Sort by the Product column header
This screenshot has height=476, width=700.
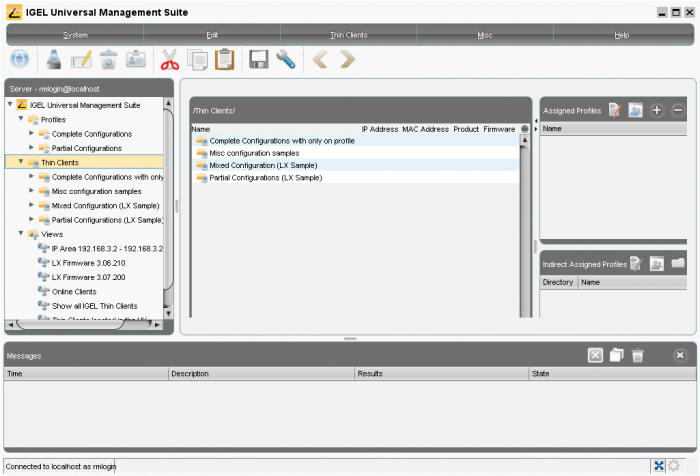(x=466, y=129)
